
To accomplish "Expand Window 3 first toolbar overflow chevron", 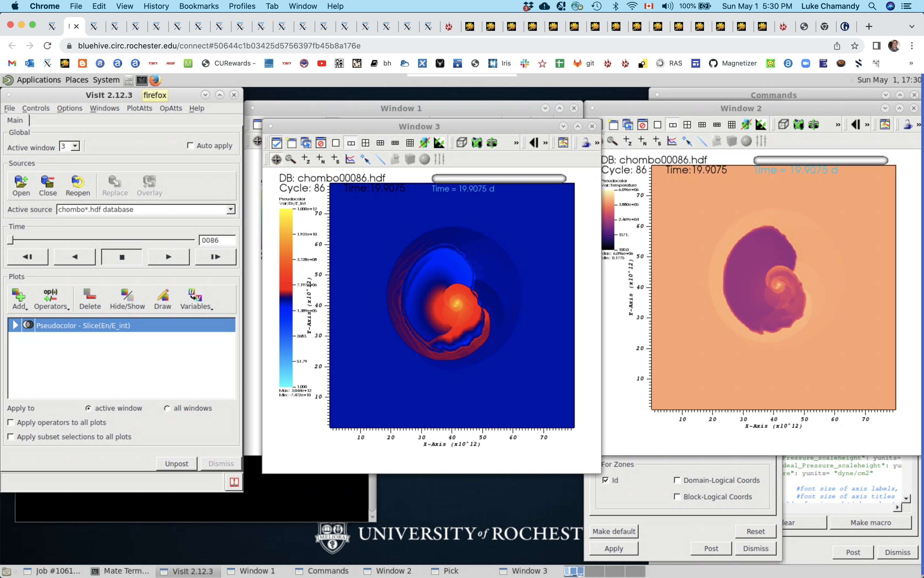I will 516,143.
